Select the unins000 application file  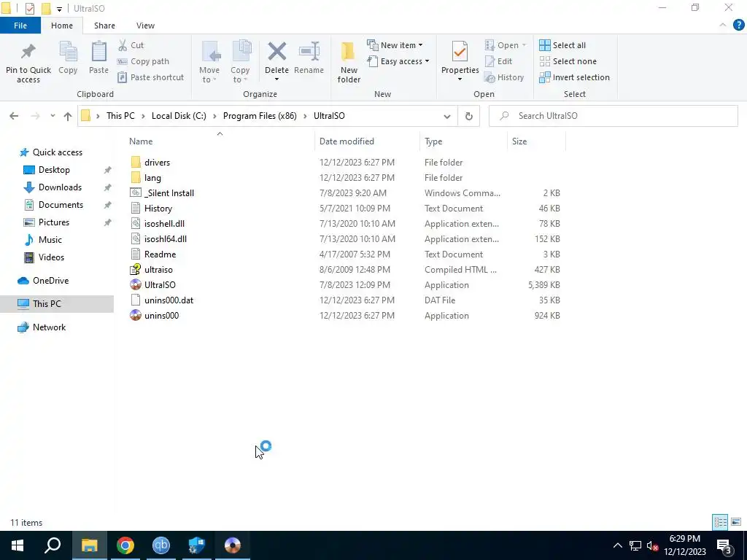161,315
